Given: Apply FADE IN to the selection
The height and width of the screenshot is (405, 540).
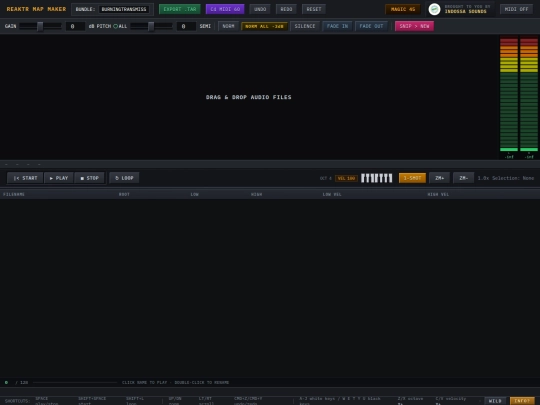Looking at the screenshot, I should pyautogui.click(x=338, y=26).
